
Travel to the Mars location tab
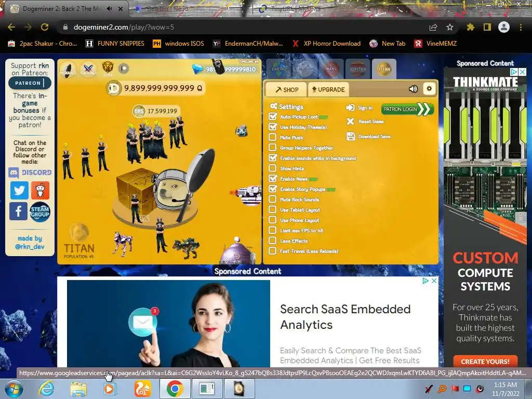tap(331, 69)
